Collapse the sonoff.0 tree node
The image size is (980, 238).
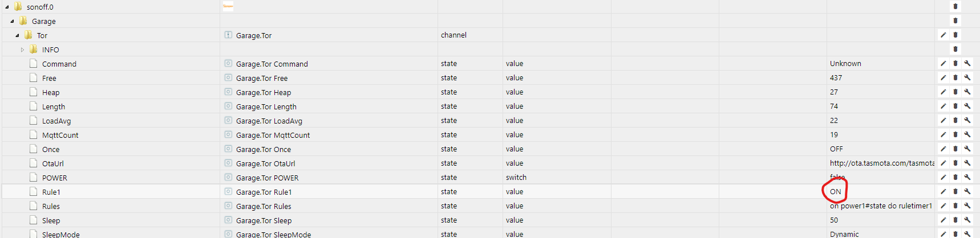point(7,7)
